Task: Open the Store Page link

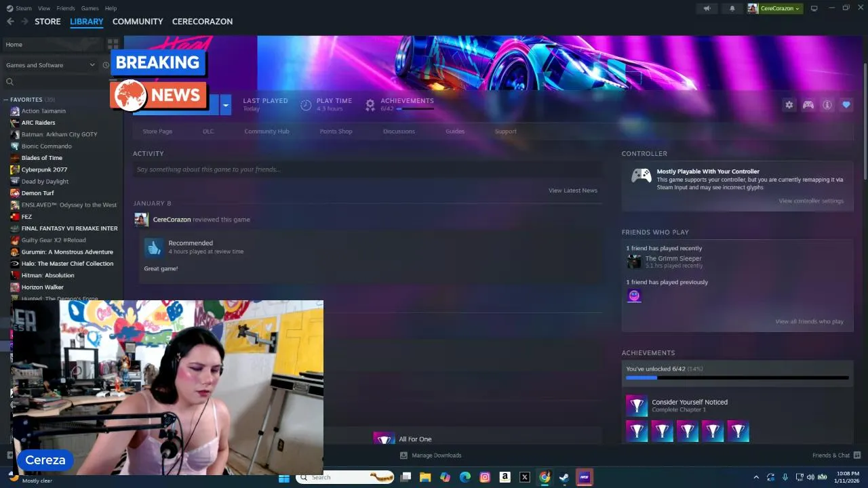Action: tap(157, 131)
